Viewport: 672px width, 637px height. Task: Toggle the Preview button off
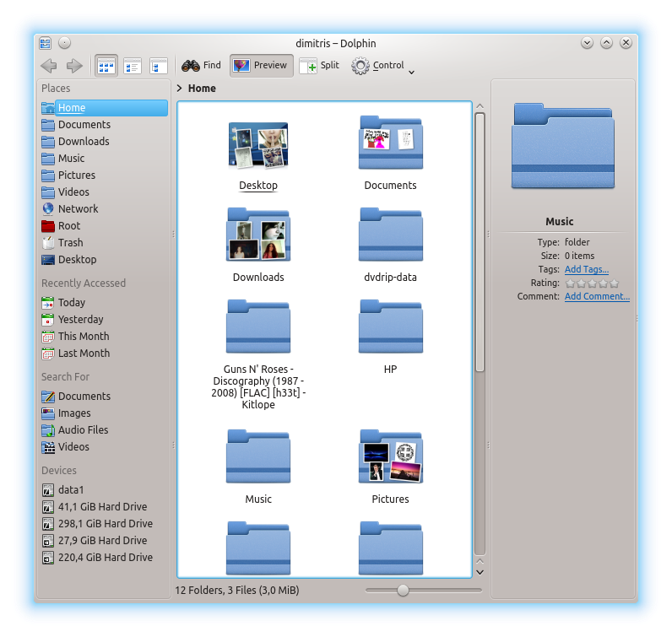pos(261,66)
